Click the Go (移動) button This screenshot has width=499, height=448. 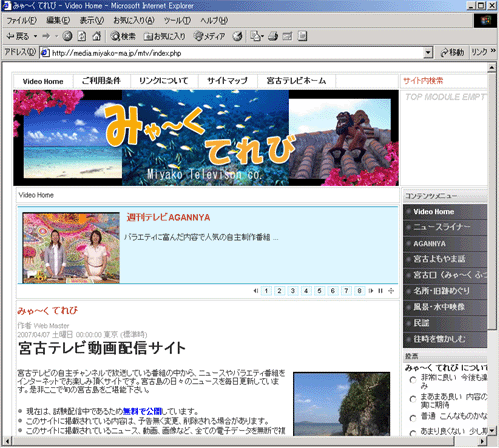click(452, 52)
